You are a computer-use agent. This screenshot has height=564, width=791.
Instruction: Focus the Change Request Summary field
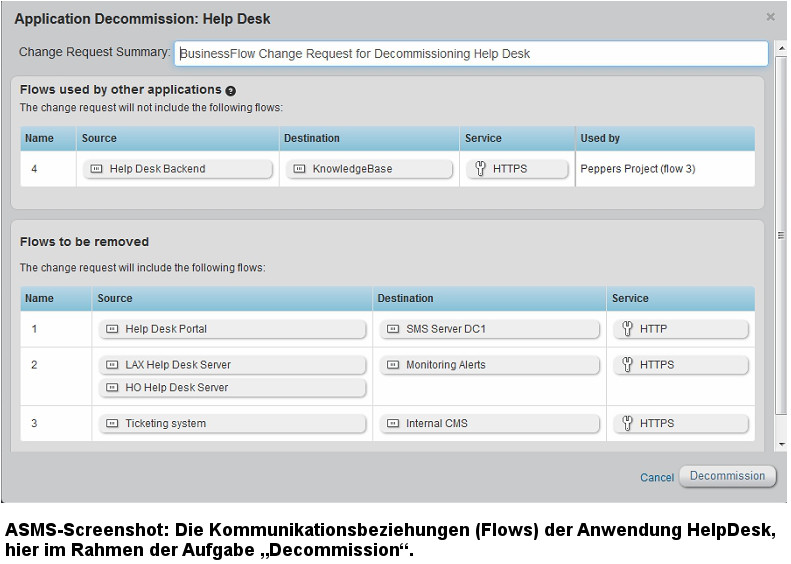click(x=470, y=54)
